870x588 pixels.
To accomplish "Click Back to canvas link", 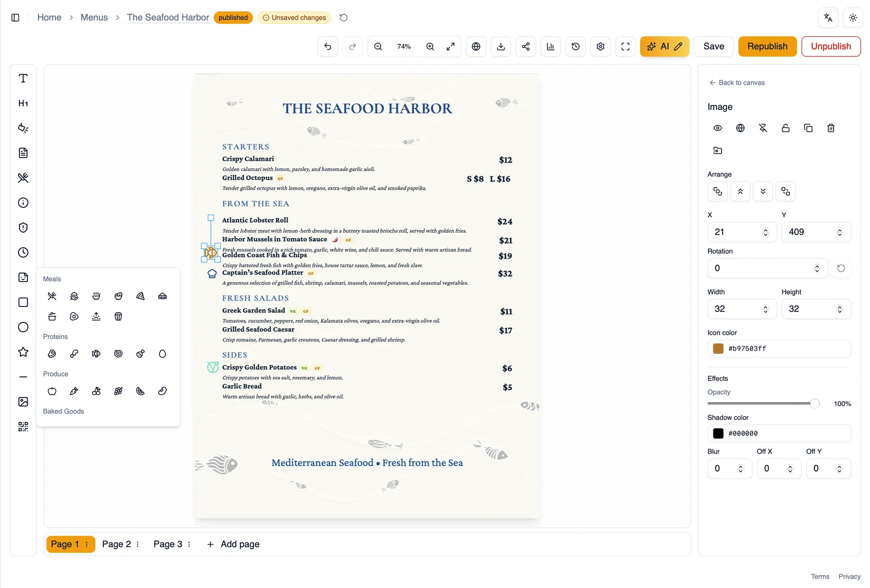I will pyautogui.click(x=737, y=83).
